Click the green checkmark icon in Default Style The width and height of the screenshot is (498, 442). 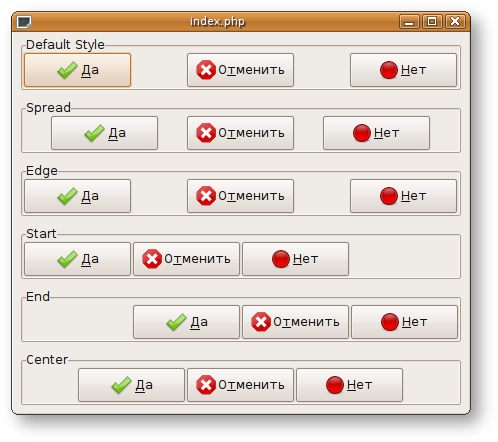(67, 70)
